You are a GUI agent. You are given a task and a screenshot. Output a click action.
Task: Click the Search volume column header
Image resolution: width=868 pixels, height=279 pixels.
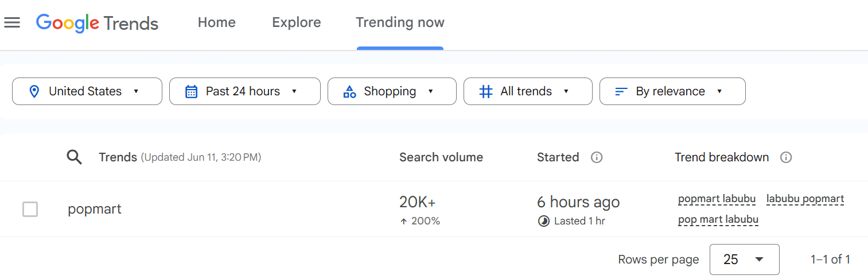(x=441, y=157)
